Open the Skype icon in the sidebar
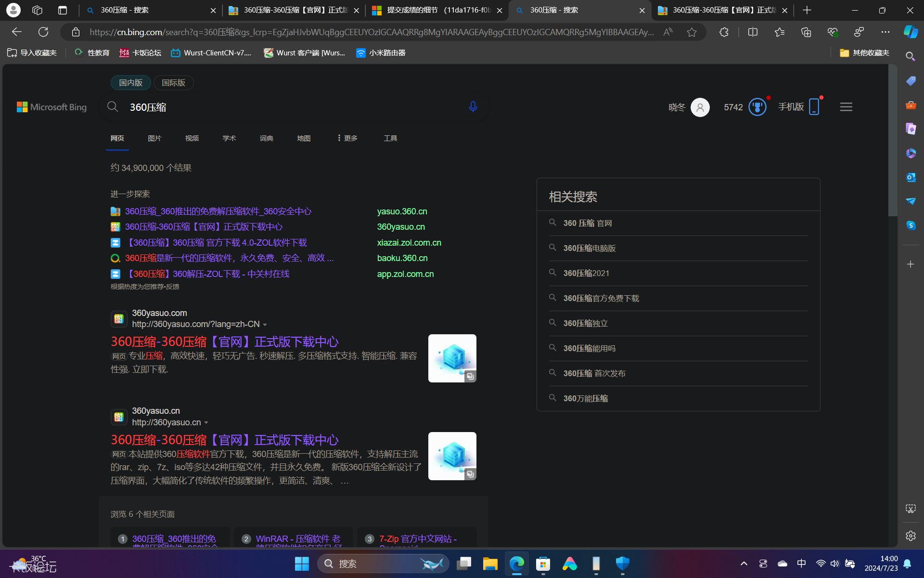 [911, 225]
